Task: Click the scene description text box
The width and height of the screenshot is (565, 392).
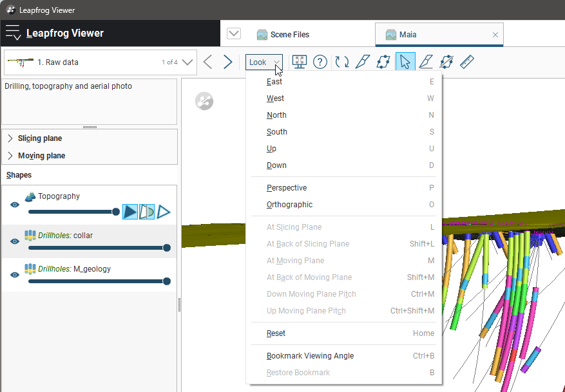Action: click(90, 102)
